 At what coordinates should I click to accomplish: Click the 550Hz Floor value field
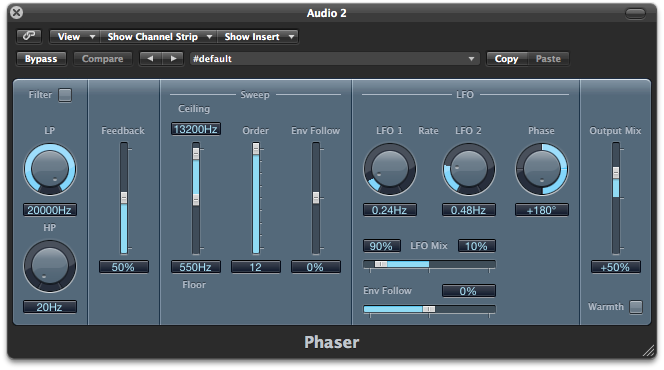196,267
